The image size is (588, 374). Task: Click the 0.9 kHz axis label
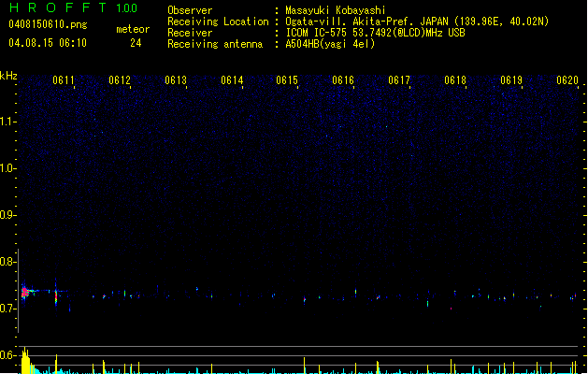[7, 215]
